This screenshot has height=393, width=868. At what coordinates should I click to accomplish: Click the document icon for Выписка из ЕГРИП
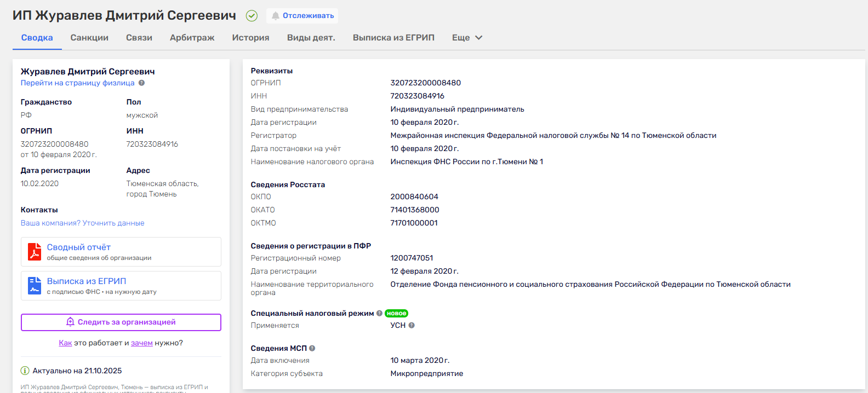[x=35, y=286]
